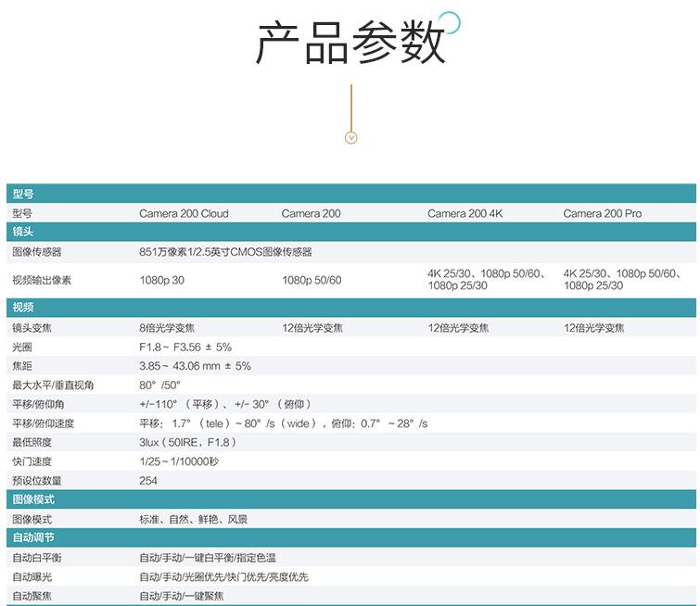700x606 pixels.
Task: Click the 最低照度 row label
Action: click(x=32, y=442)
